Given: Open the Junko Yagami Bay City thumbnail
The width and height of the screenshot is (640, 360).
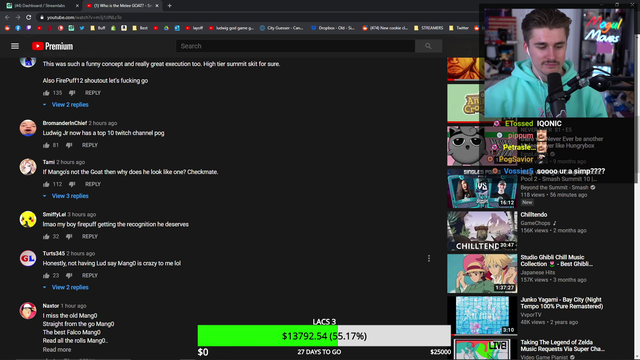Looking at the screenshot, I should click(x=482, y=316).
